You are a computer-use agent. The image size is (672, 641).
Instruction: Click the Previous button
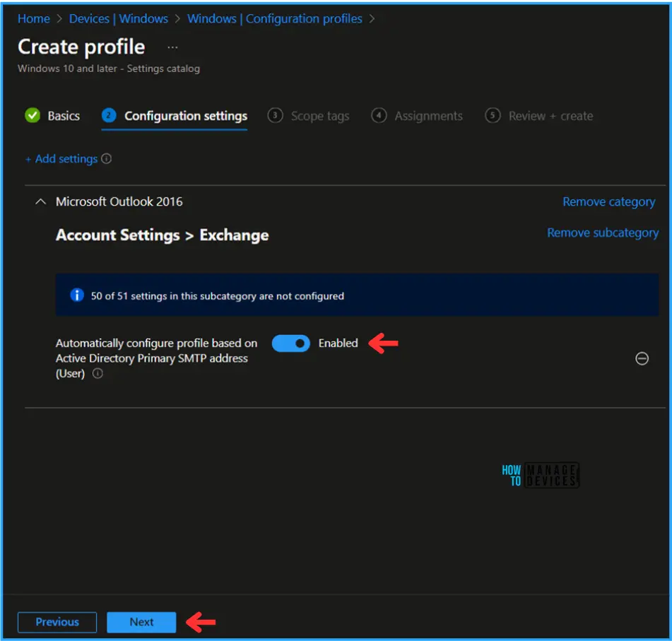[x=57, y=622]
